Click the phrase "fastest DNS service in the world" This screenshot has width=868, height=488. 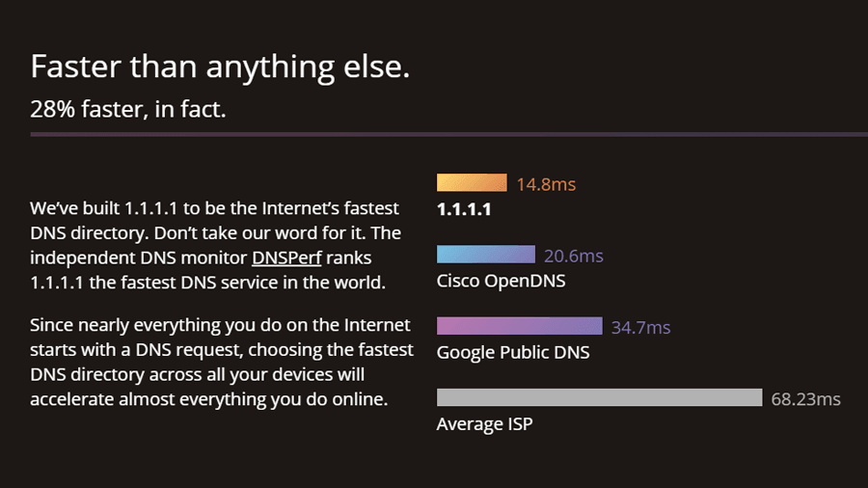click(x=262, y=284)
